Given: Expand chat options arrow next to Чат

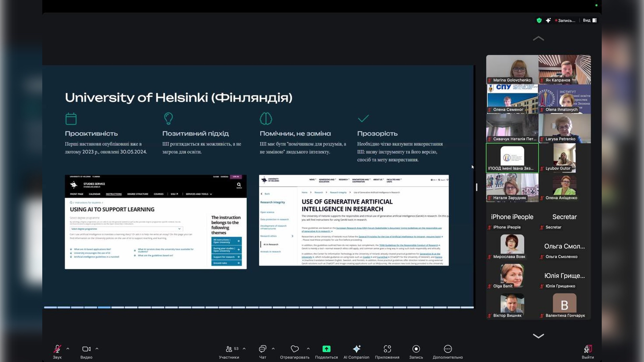Looking at the screenshot, I should (273, 349).
